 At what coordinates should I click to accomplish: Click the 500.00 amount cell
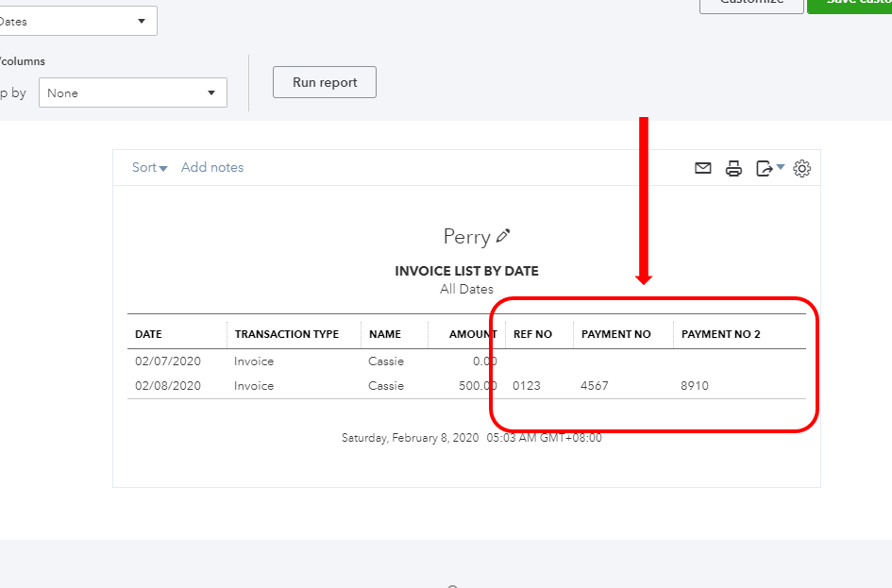pyautogui.click(x=478, y=386)
